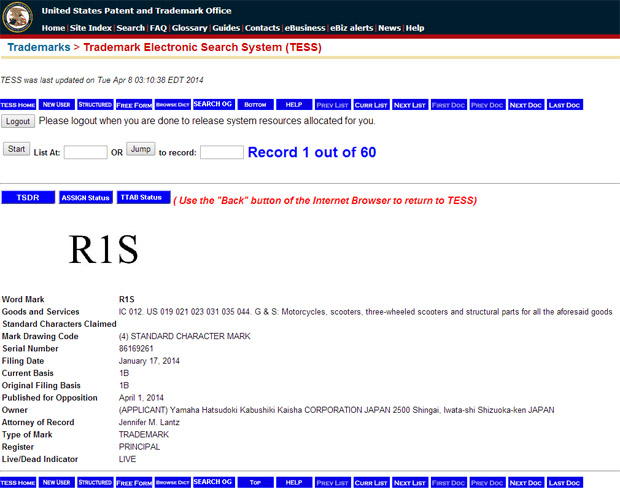Click SEARCH OG in top toolbar
Image resolution: width=620 pixels, height=497 pixels.
214,104
